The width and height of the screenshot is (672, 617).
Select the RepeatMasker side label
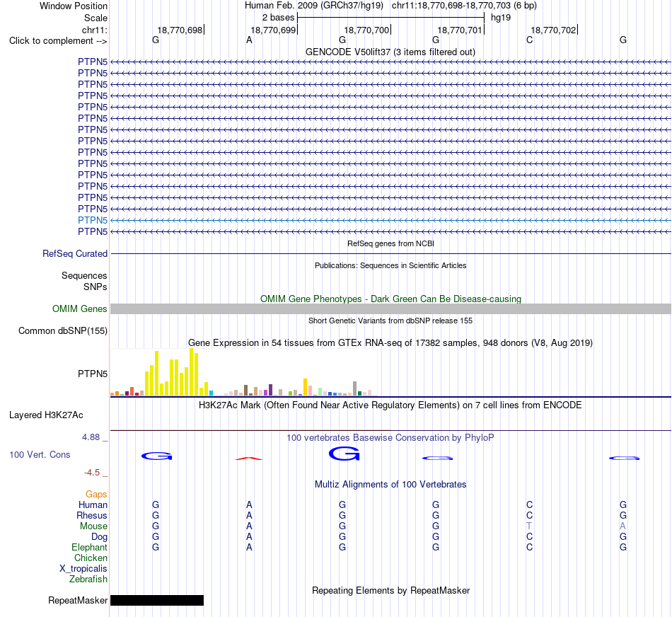coord(78,600)
